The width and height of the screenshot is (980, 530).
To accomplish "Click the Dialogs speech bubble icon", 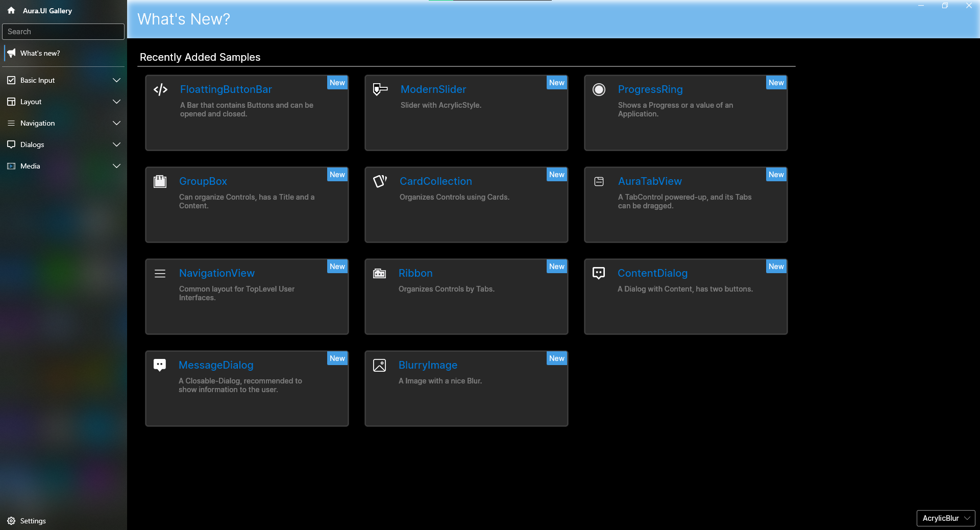I will (11, 144).
